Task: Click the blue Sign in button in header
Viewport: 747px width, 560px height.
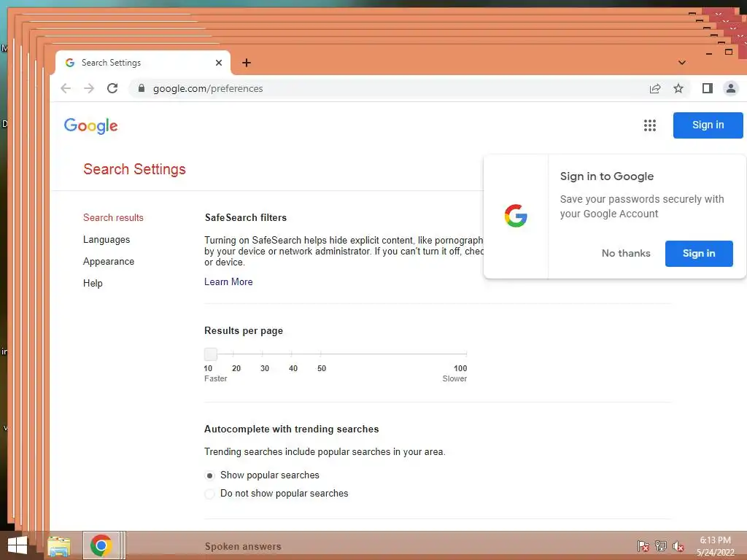Action: (708, 125)
